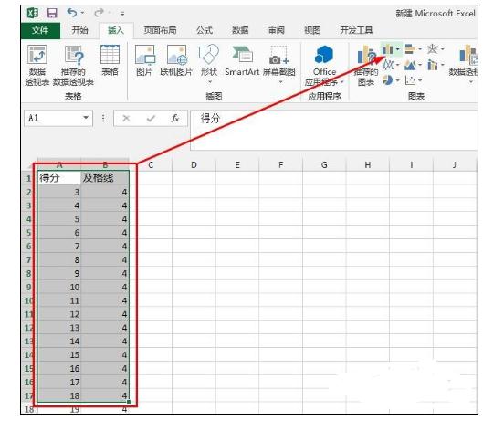Click into the formula bar showing 得分
This screenshot has height=421, width=504.
click(333, 131)
